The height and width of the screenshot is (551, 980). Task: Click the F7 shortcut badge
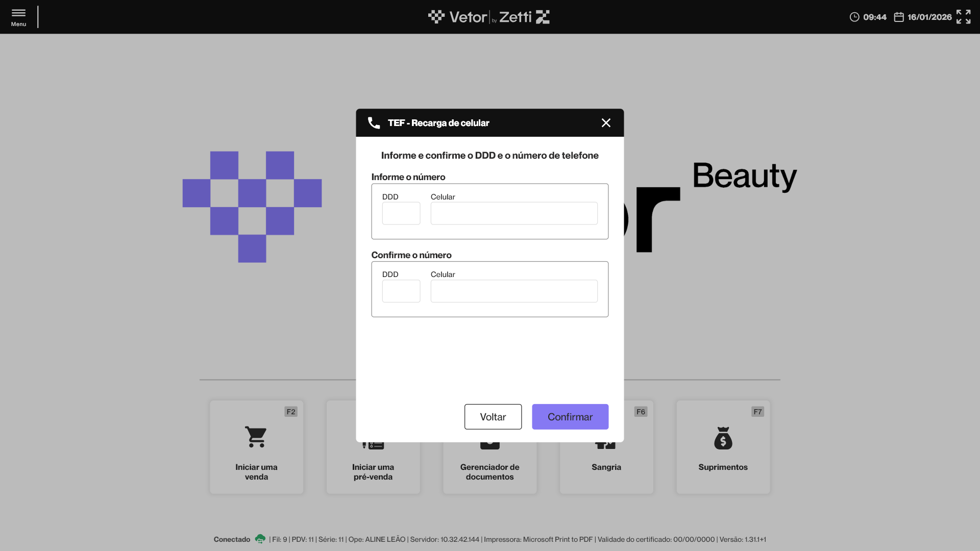click(x=757, y=412)
